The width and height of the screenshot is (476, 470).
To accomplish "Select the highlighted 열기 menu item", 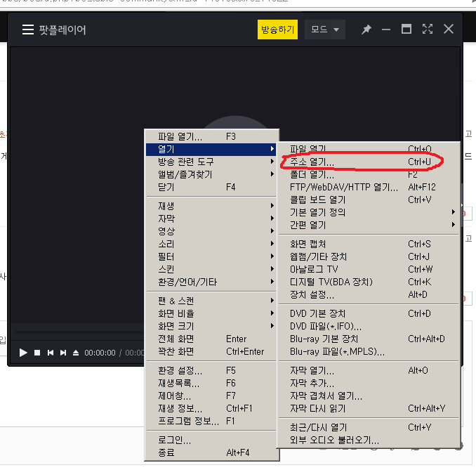I will click(211, 150).
